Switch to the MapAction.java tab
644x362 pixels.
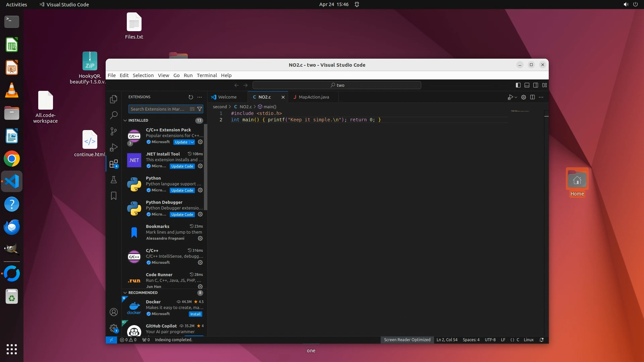coord(313,97)
